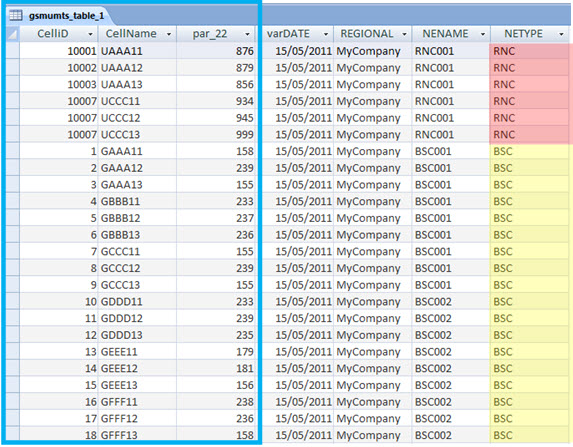The image size is (573, 447).
Task: Click the select-all corner box
Action: click(x=13, y=34)
